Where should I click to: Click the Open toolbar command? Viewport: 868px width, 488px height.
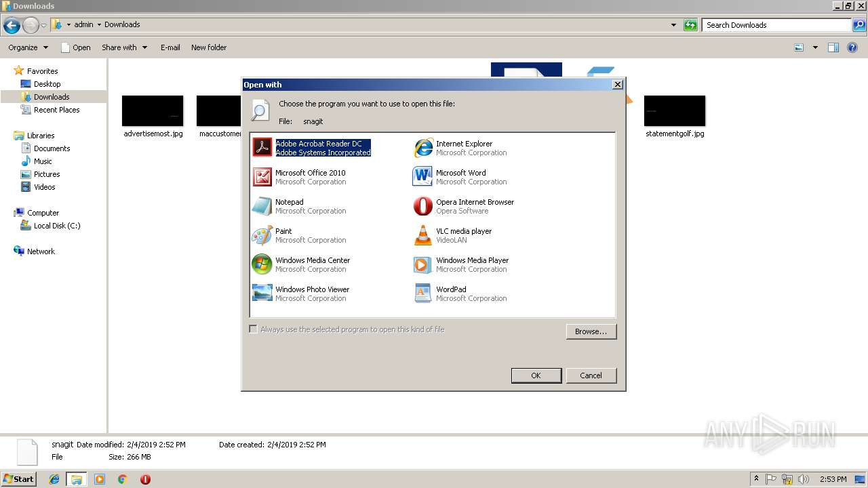[75, 47]
